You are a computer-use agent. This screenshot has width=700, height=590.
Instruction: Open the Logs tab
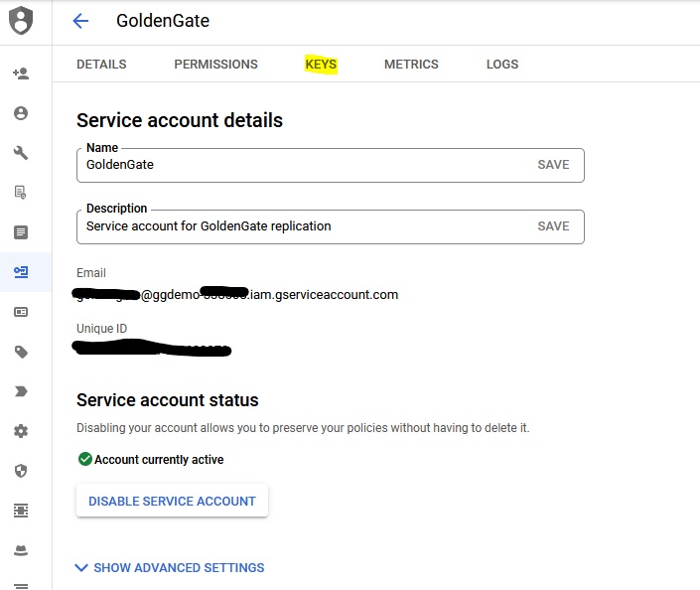(x=502, y=65)
